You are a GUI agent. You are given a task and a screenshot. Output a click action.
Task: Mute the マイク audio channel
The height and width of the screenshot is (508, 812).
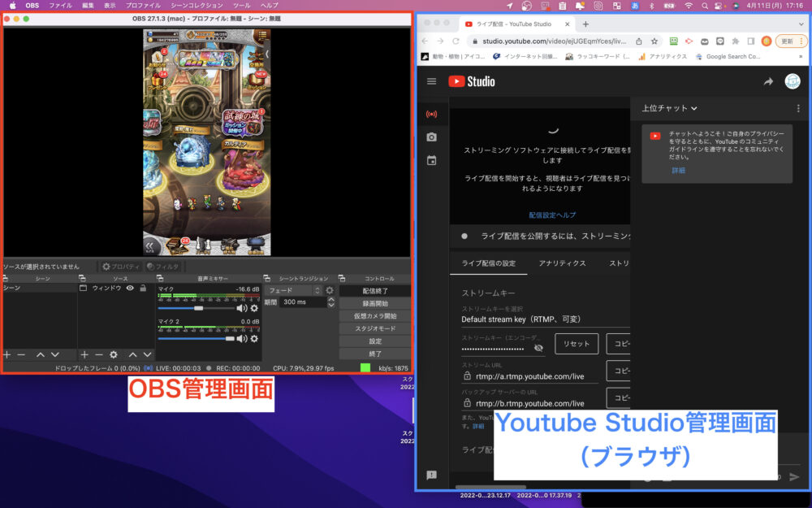point(241,308)
